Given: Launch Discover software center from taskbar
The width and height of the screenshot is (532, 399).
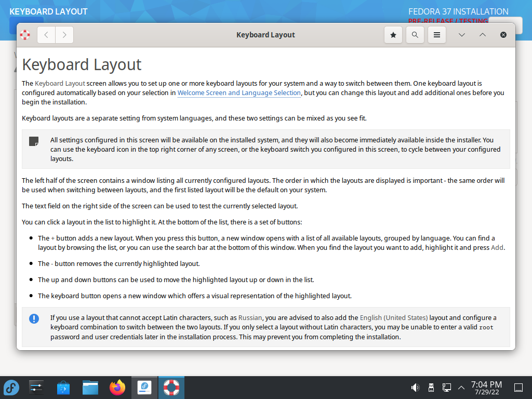Looking at the screenshot, I should point(63,388).
